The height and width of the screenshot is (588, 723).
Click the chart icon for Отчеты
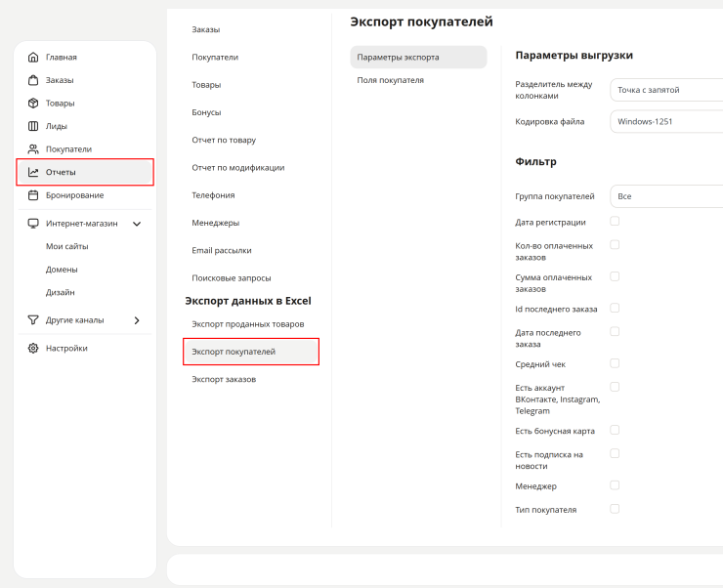[x=33, y=172]
